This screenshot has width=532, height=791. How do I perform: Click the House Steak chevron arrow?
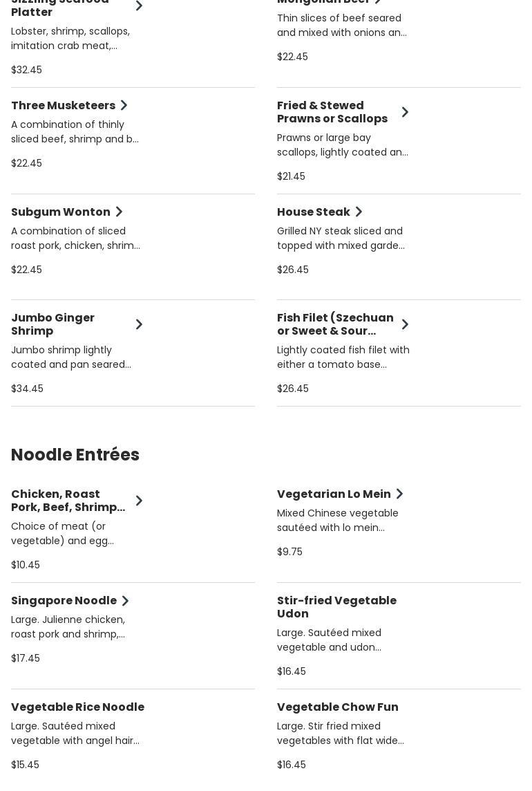point(359,212)
